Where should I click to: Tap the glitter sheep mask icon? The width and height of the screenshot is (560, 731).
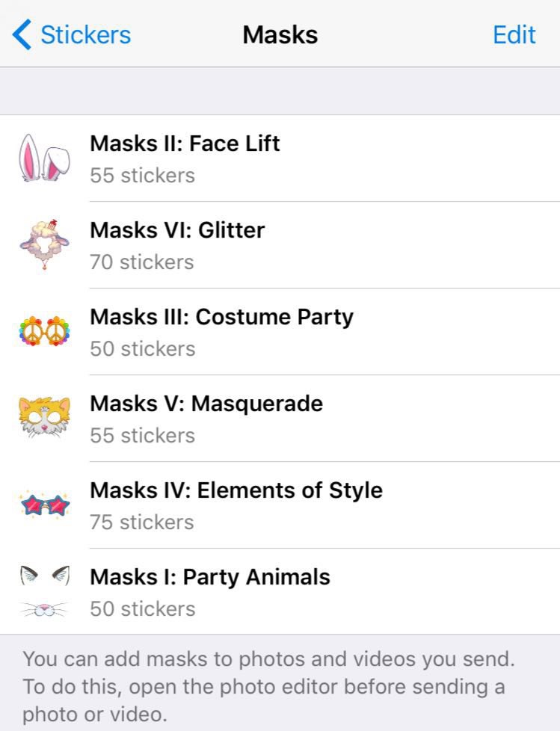coord(44,245)
